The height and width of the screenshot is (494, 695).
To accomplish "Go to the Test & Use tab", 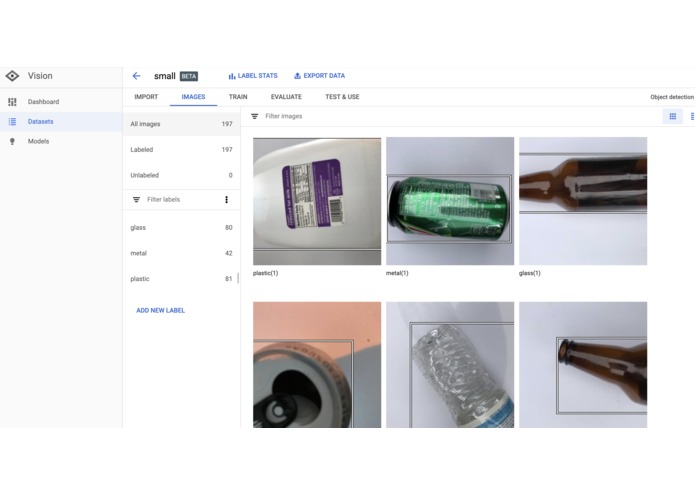I will tap(342, 97).
